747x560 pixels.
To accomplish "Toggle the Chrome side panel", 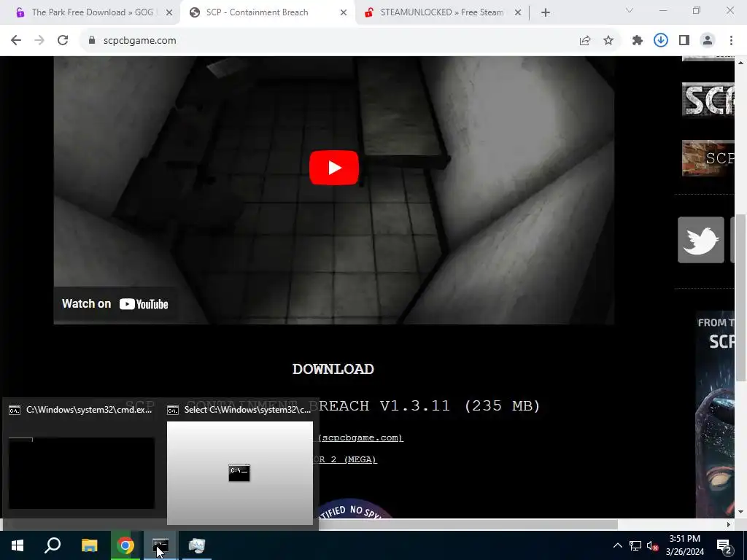I will (x=684, y=41).
